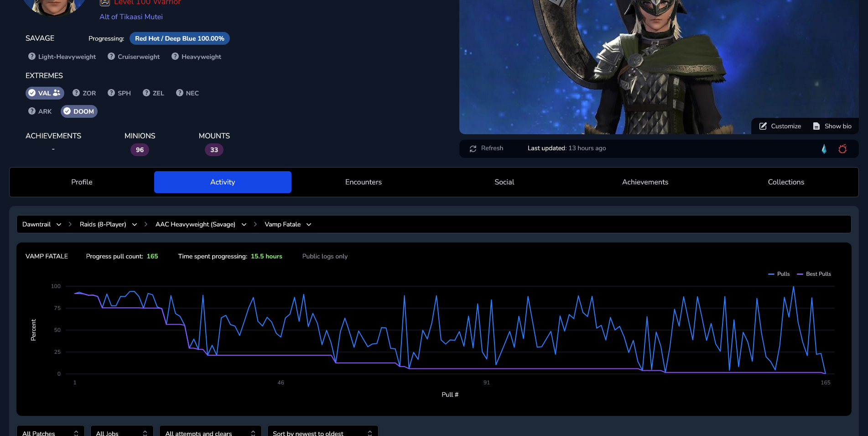Screen dimensions: 868x436
Task: Click the question mark icon beside ZOR
Action: click(x=76, y=93)
